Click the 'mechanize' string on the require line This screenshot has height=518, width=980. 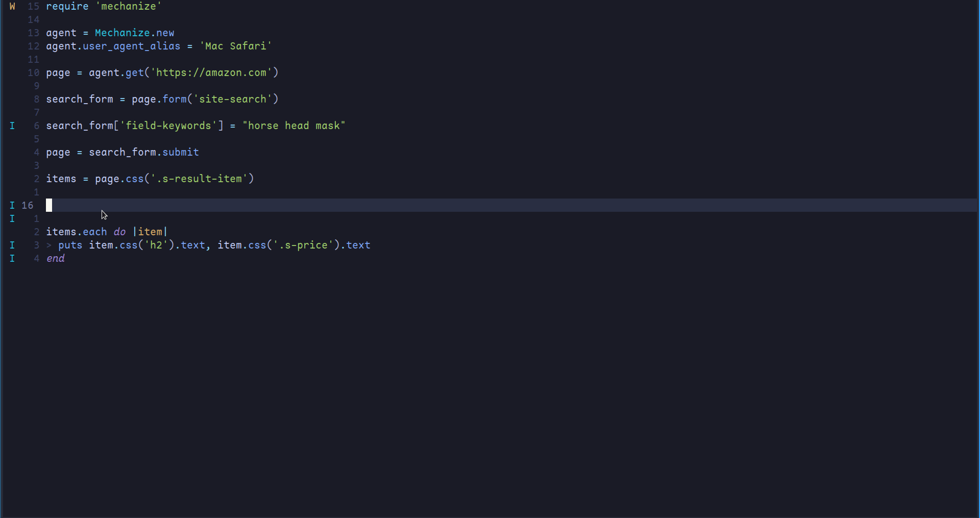tap(129, 6)
